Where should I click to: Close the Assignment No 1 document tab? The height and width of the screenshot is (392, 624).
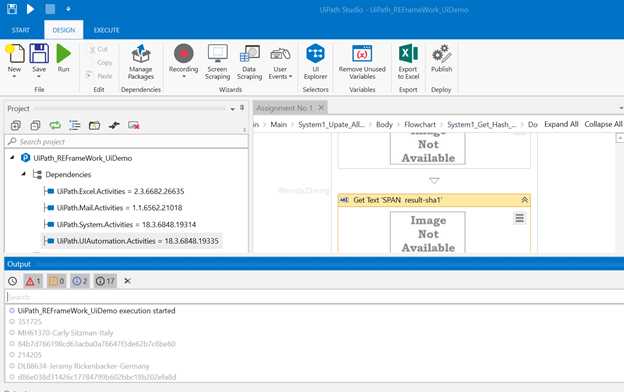[321, 107]
